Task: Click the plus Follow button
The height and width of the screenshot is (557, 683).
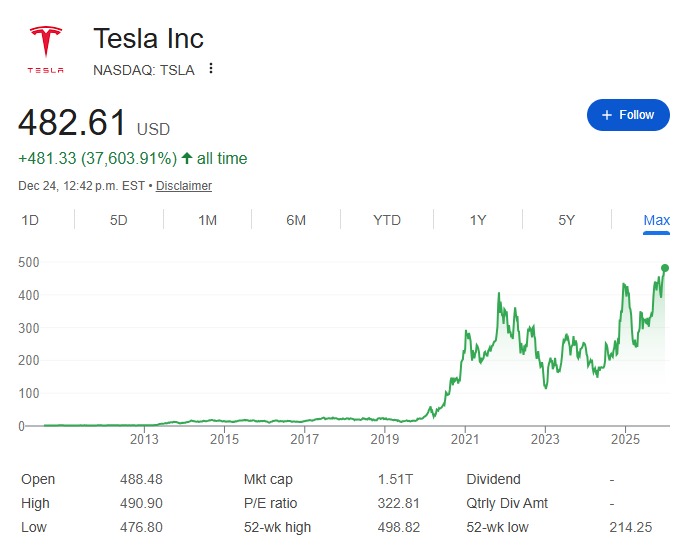Action: coord(628,115)
